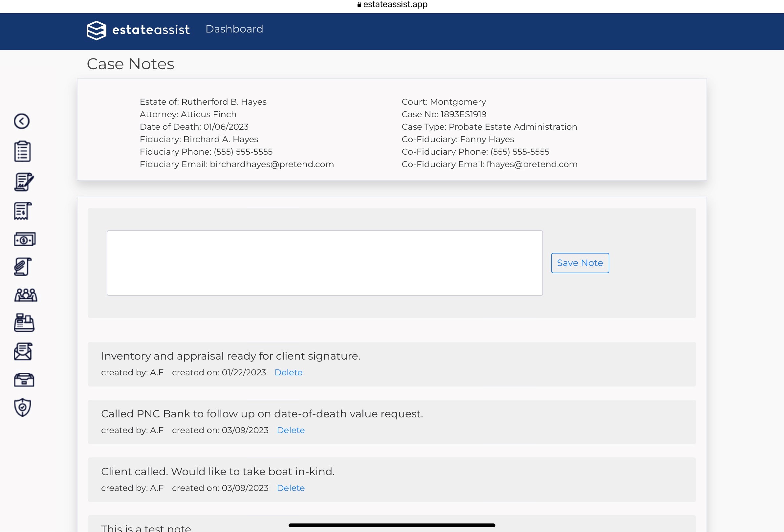Open the file box archive sidebar icon
Viewport: 784px width, 532px height.
coord(24,380)
